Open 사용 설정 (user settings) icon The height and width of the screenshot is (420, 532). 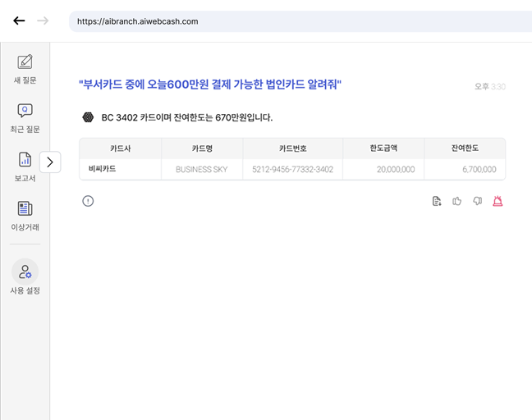coord(25,272)
